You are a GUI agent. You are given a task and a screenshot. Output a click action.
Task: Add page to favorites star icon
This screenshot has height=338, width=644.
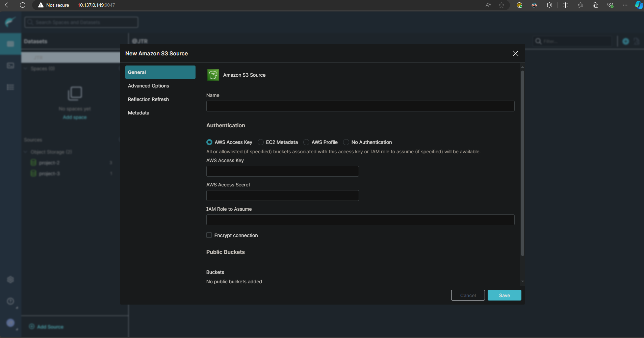pos(501,5)
